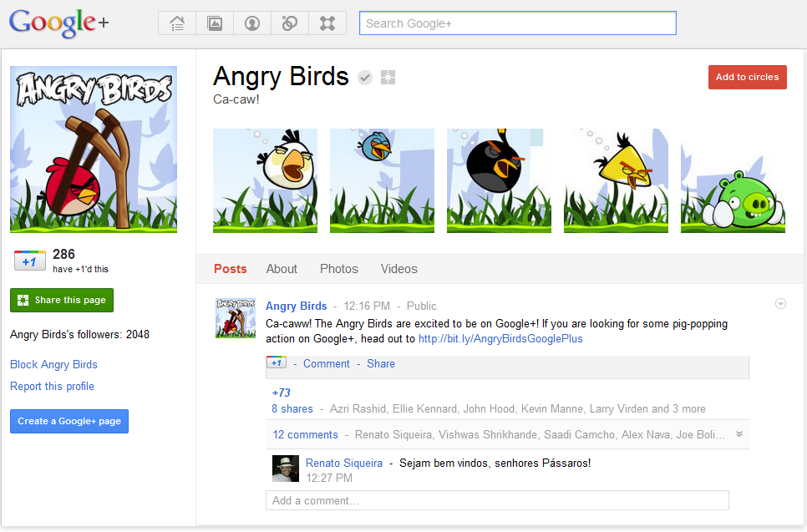Click the Angry Birds page title
This screenshot has width=807, height=532.
(281, 76)
